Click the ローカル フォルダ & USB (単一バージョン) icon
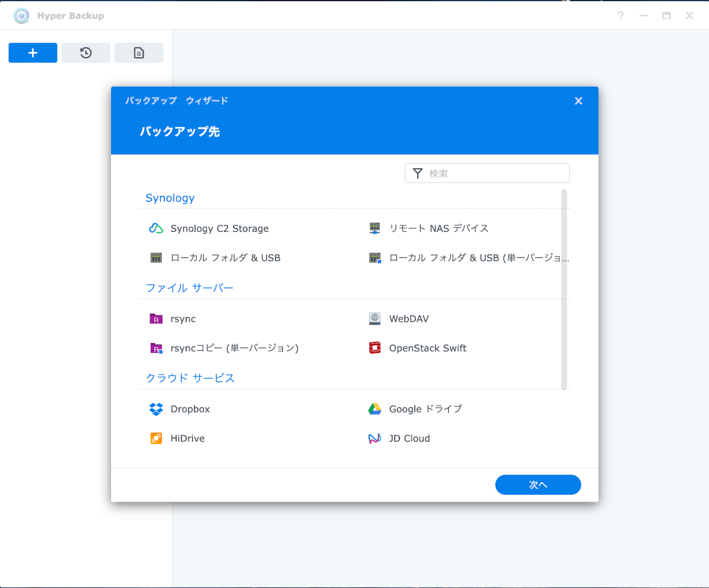709x588 pixels. [x=375, y=258]
